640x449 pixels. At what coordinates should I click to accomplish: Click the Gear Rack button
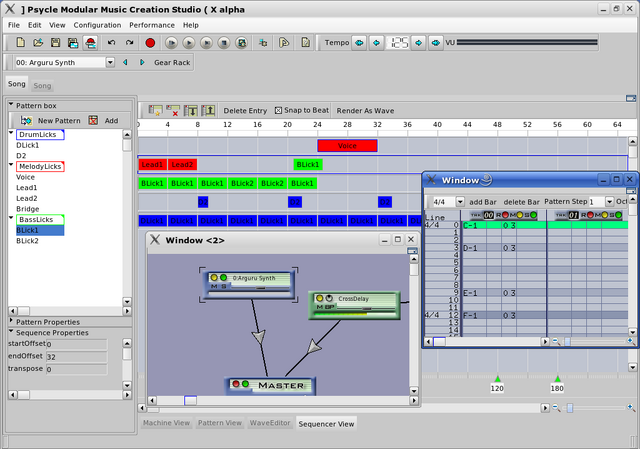pyautogui.click(x=172, y=62)
